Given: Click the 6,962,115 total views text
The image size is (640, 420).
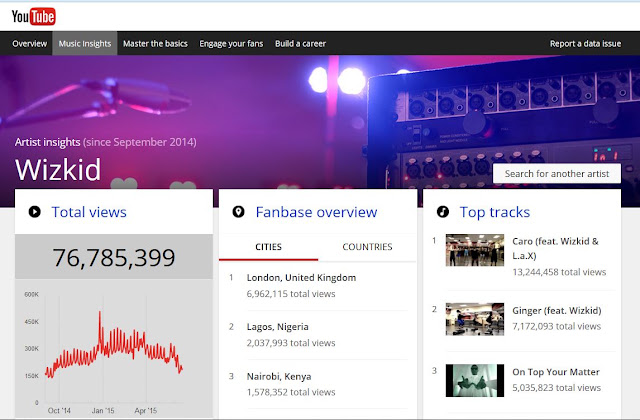Looking at the screenshot, I should [x=291, y=294].
